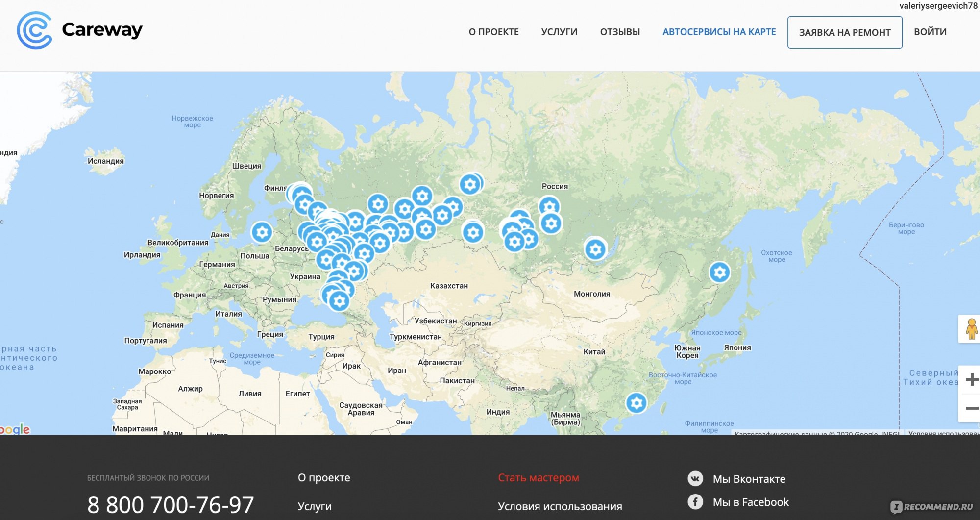
Task: Click the Street View pegman icon
Action: 971,329
